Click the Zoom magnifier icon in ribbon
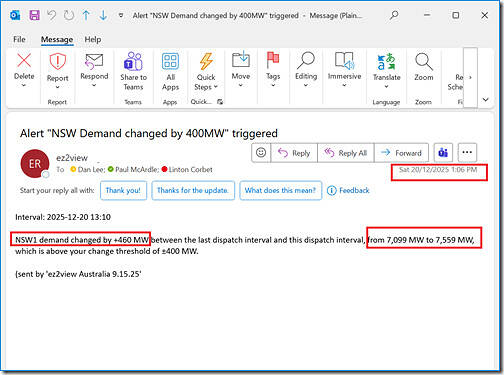 pos(424,61)
